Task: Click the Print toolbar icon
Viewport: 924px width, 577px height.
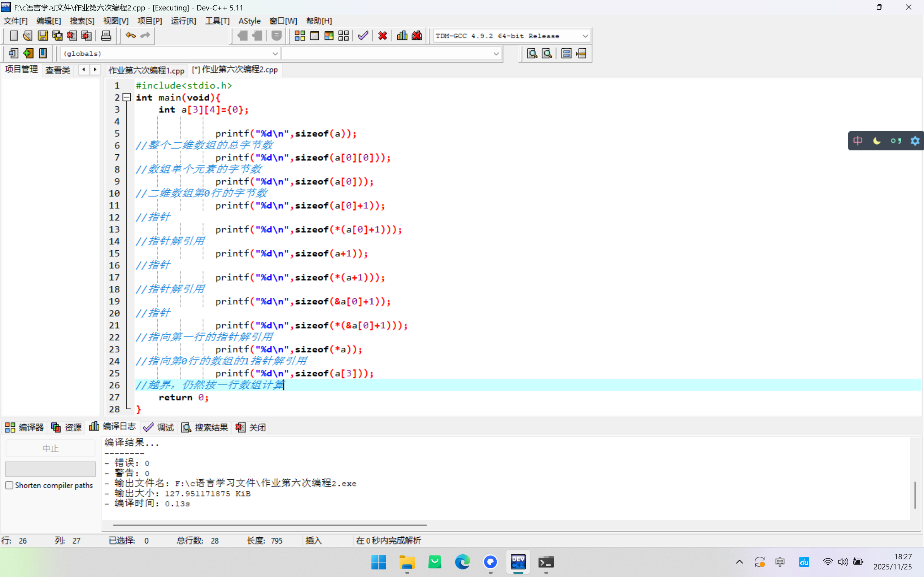Action: point(106,35)
